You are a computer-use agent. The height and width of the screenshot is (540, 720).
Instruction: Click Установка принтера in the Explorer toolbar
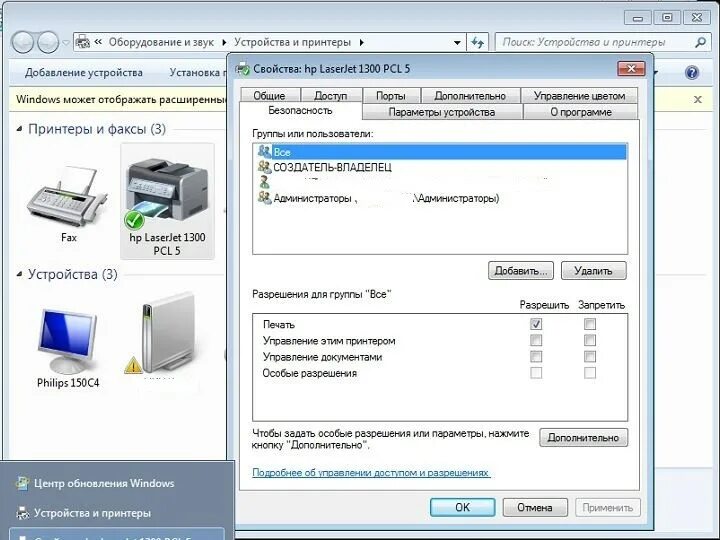pos(197,73)
